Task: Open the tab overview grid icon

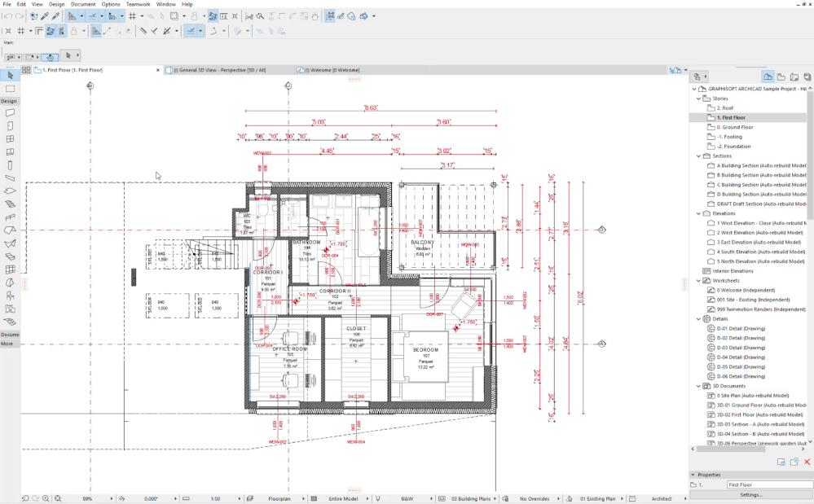Action: click(x=26, y=70)
